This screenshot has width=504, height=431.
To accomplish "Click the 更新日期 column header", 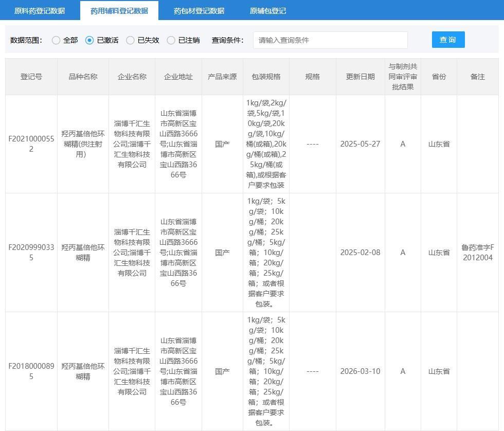I will (359, 77).
